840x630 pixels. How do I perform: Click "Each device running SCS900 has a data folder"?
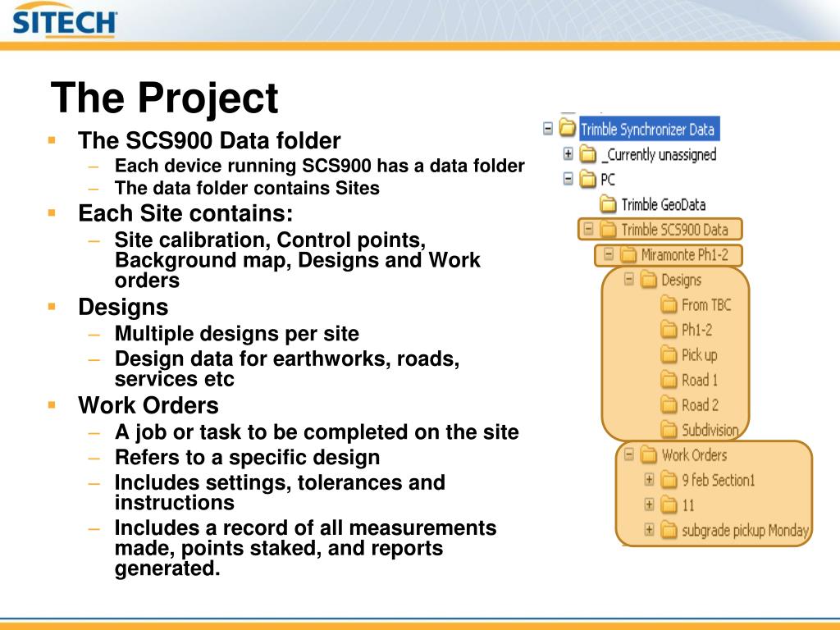[x=320, y=166]
